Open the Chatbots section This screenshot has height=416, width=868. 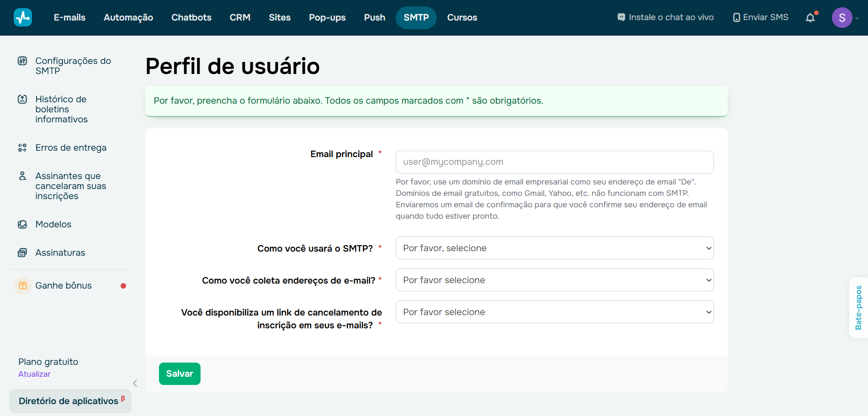pos(191,17)
